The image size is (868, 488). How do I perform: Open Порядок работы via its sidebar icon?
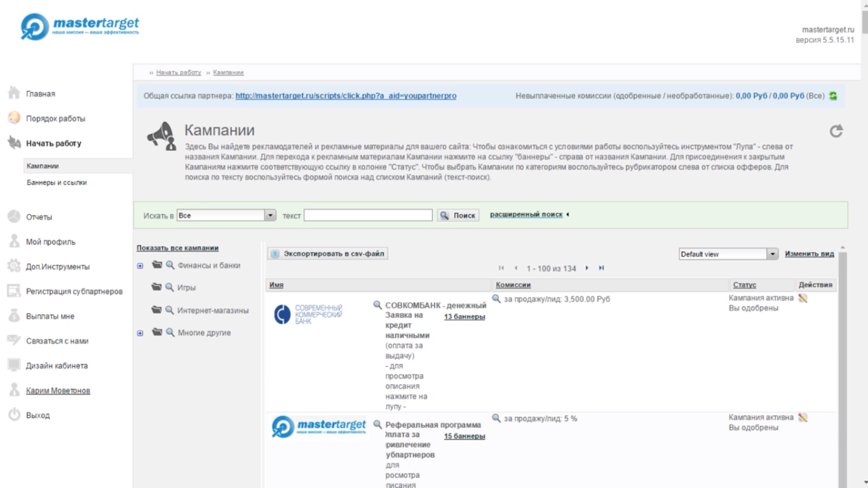pos(14,118)
